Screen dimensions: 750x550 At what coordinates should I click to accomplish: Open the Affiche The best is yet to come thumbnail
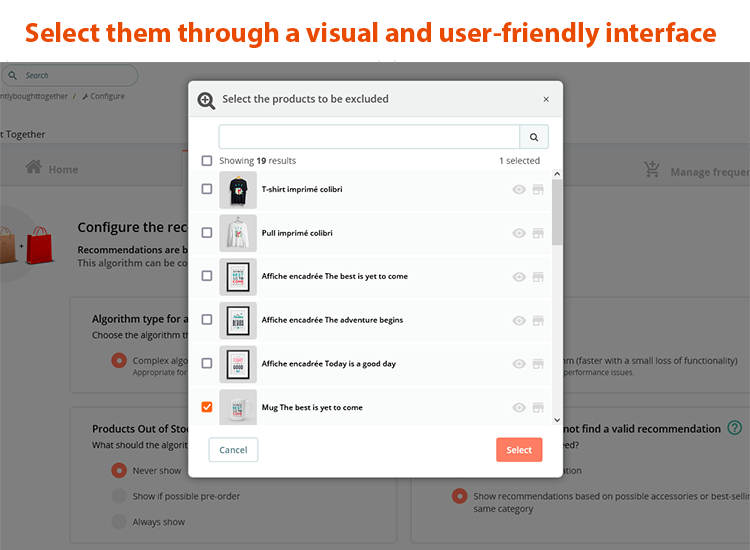[x=238, y=277]
